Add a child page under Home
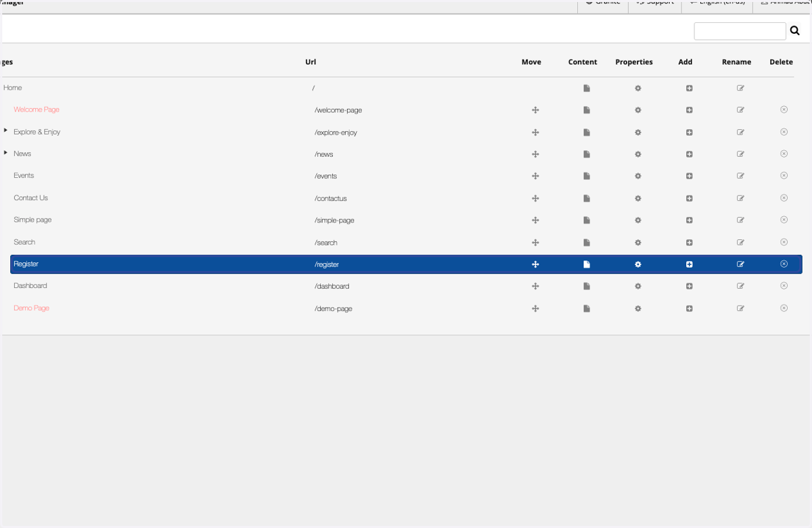 pyautogui.click(x=689, y=88)
